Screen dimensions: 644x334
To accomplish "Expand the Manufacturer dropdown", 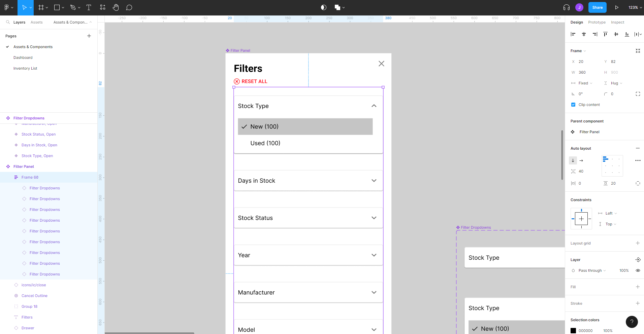I will pyautogui.click(x=374, y=293).
